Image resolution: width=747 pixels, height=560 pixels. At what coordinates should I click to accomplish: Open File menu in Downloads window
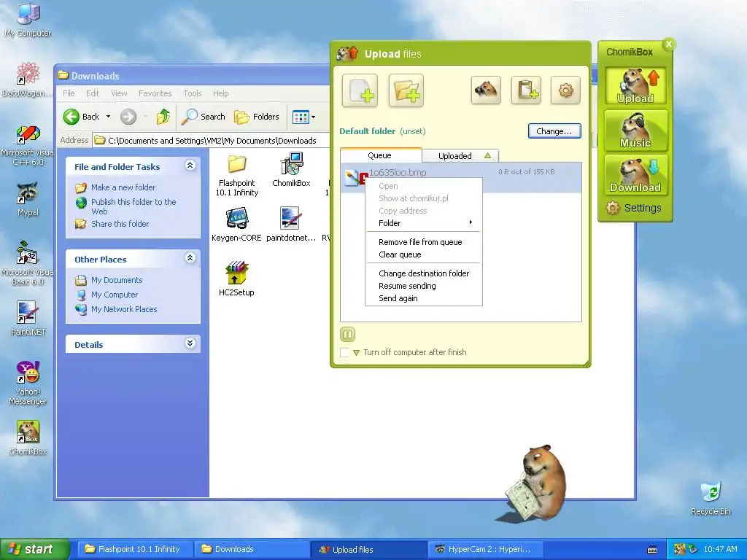point(69,93)
